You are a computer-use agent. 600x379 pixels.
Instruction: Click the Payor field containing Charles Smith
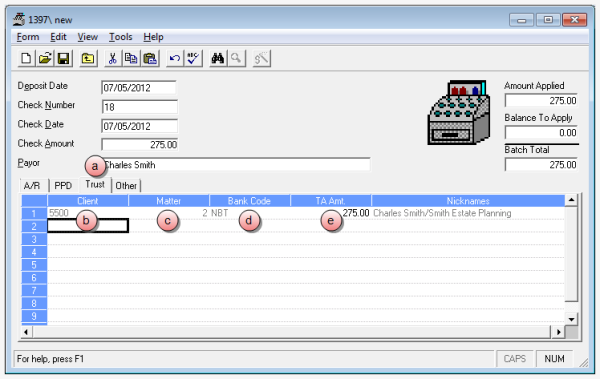point(236,165)
